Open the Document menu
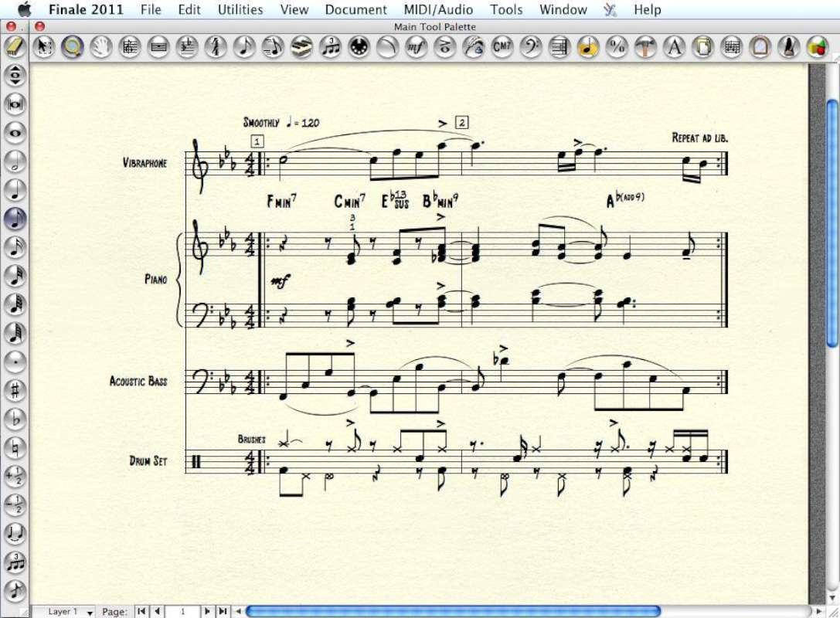Image resolution: width=840 pixels, height=618 pixels. click(355, 9)
